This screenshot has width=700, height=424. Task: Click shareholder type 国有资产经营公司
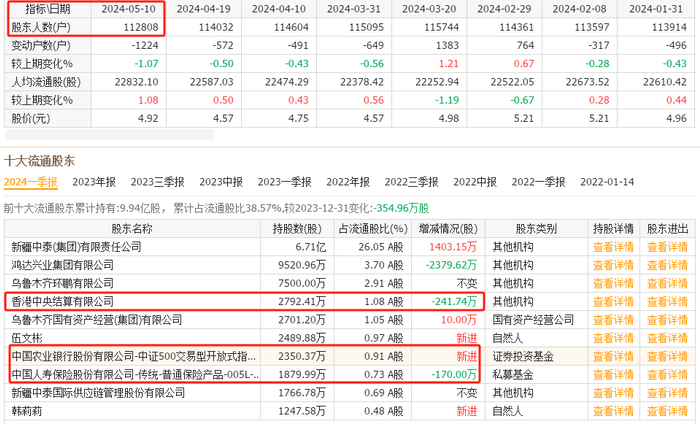point(533,320)
